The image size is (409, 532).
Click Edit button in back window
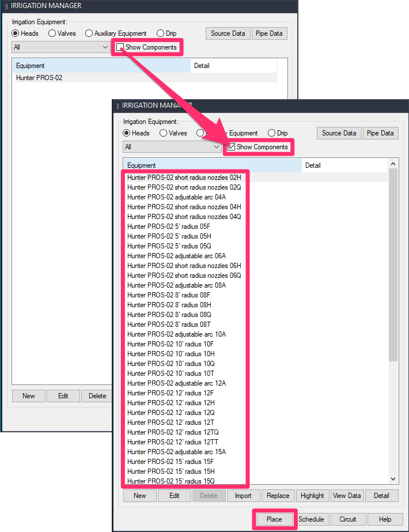coord(63,396)
